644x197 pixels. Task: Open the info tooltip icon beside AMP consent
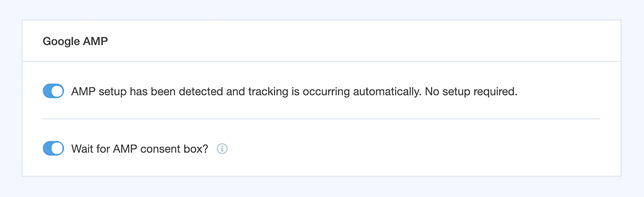tap(222, 149)
